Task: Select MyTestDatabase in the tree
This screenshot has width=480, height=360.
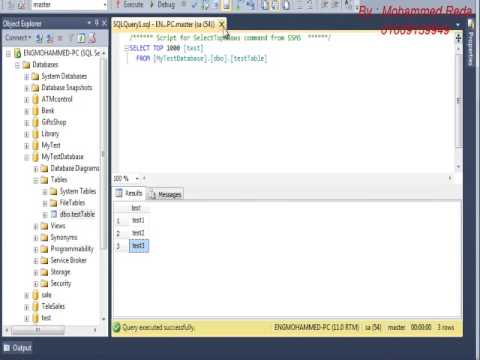Action: pyautogui.click(x=62, y=156)
